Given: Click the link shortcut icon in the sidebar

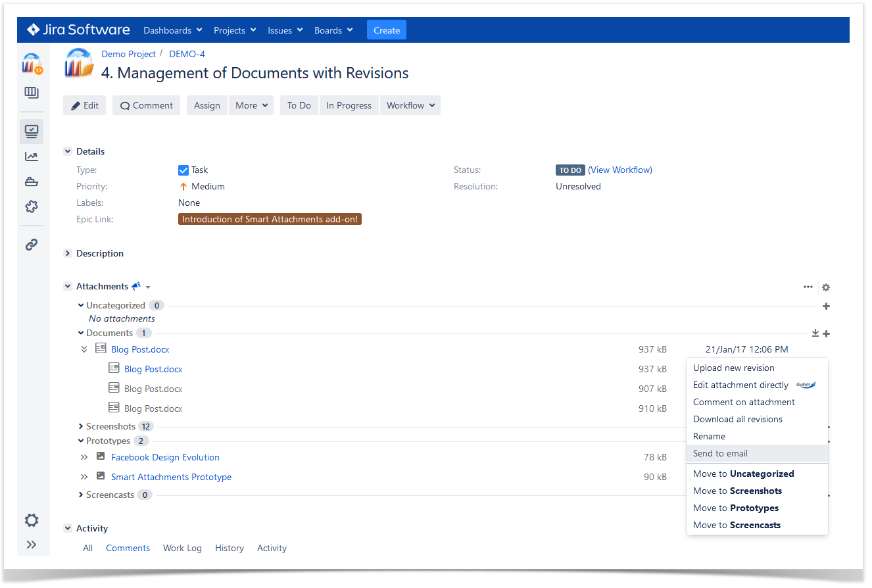Looking at the screenshot, I should 32,245.
